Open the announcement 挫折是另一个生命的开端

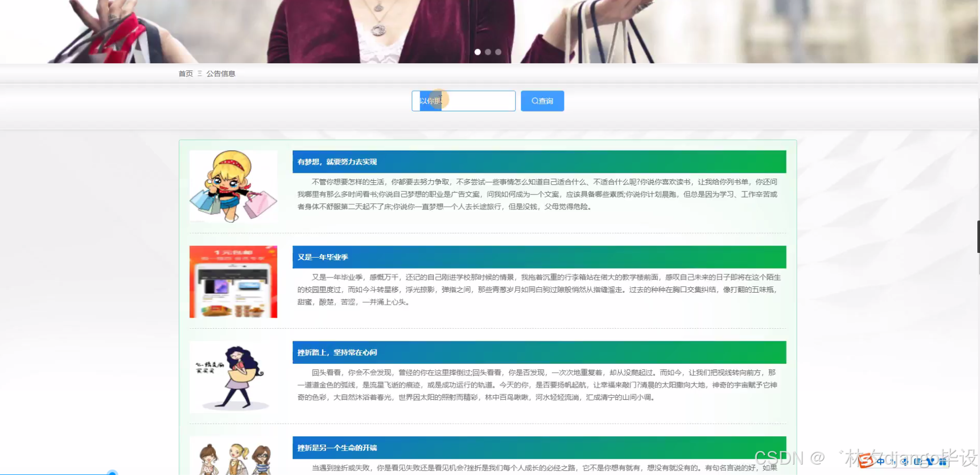(x=338, y=448)
